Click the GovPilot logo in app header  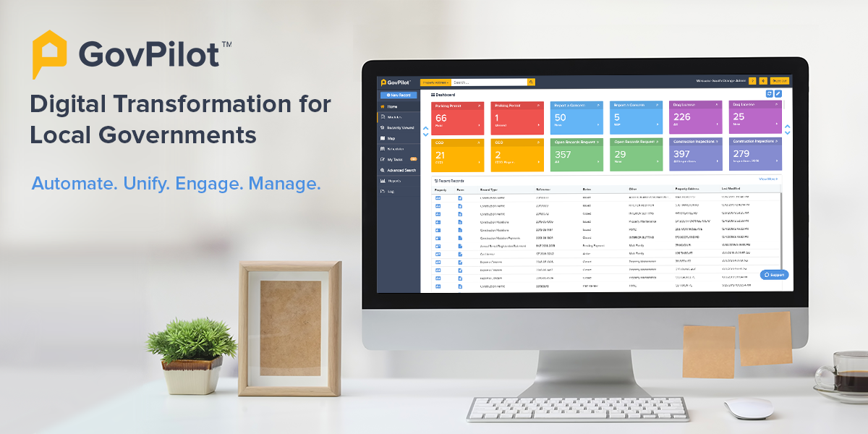click(396, 82)
